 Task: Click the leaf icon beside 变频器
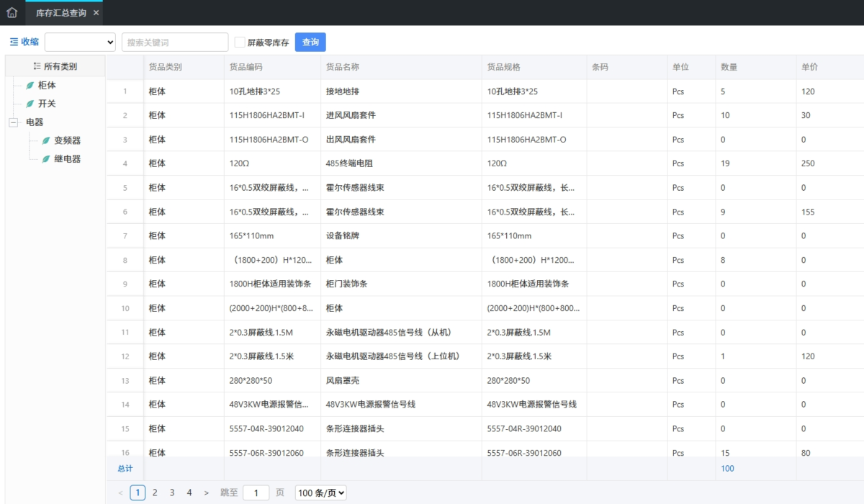[x=46, y=140]
